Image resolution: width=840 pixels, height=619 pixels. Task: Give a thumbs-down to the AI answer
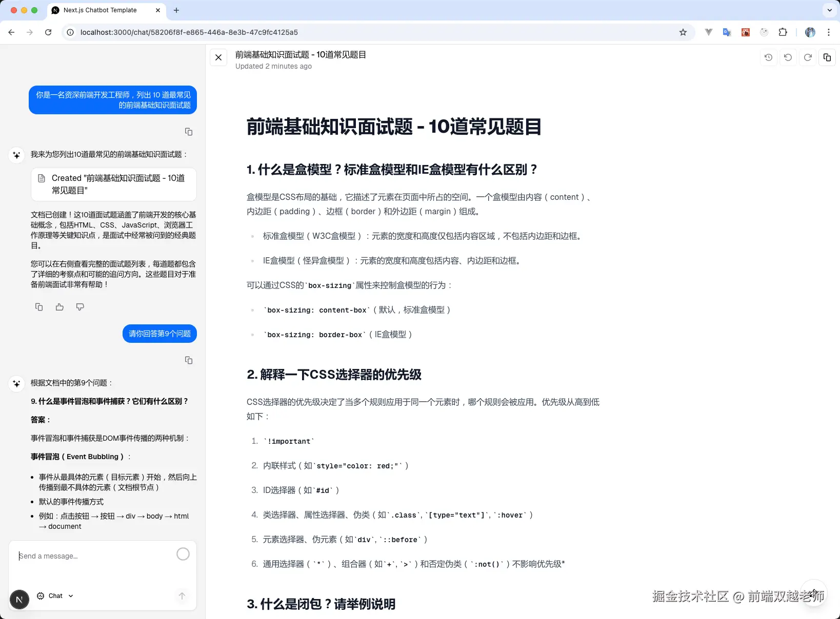[x=80, y=306]
